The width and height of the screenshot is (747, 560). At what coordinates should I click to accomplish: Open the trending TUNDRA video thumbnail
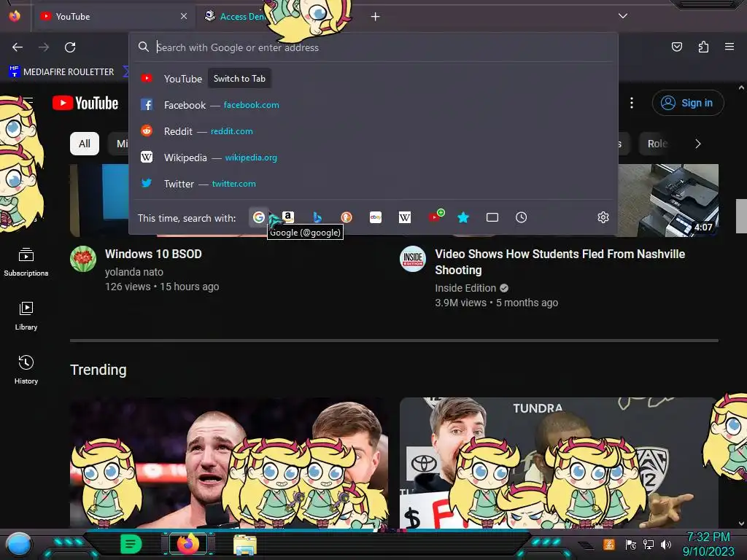coord(558,462)
